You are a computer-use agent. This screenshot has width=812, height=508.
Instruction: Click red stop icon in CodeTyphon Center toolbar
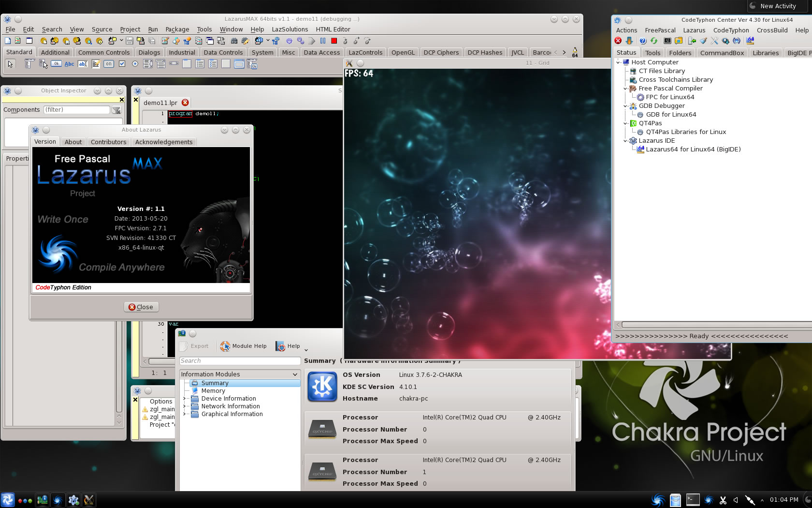pyautogui.click(x=618, y=41)
